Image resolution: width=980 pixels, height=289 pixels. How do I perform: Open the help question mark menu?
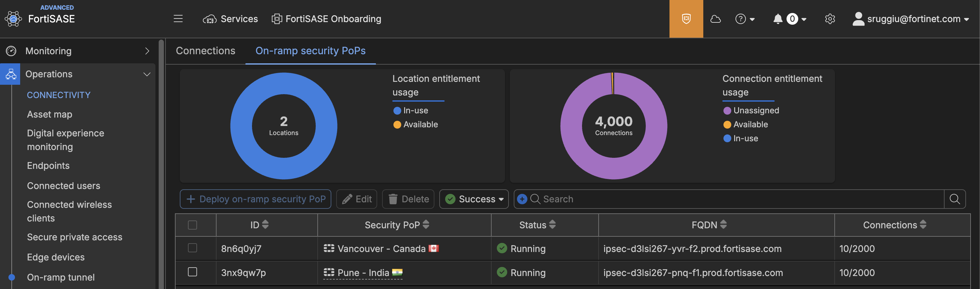pyautogui.click(x=745, y=19)
